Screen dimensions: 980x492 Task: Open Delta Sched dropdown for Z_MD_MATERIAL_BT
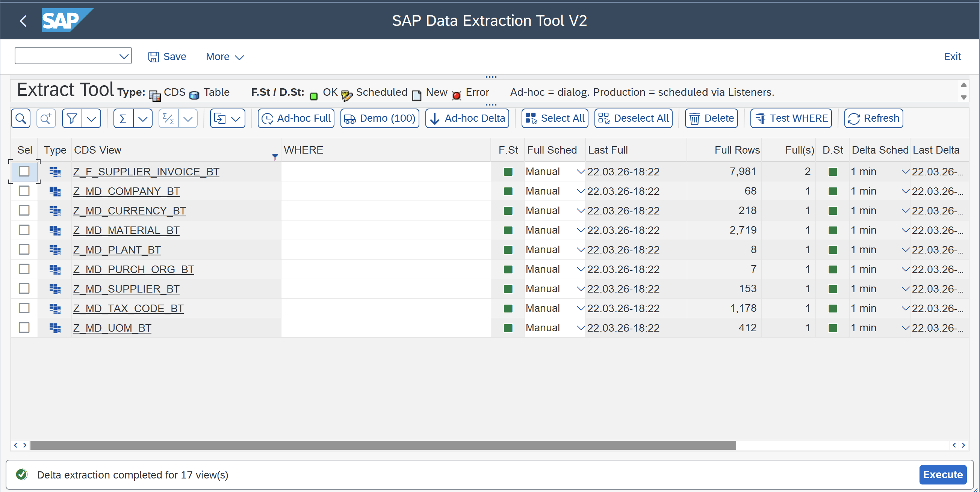(x=905, y=230)
